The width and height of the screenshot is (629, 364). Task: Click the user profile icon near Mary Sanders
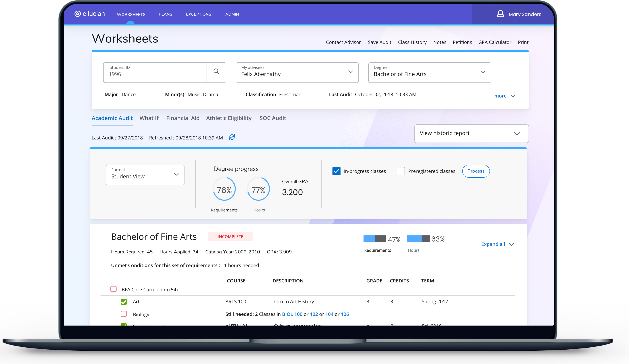500,14
